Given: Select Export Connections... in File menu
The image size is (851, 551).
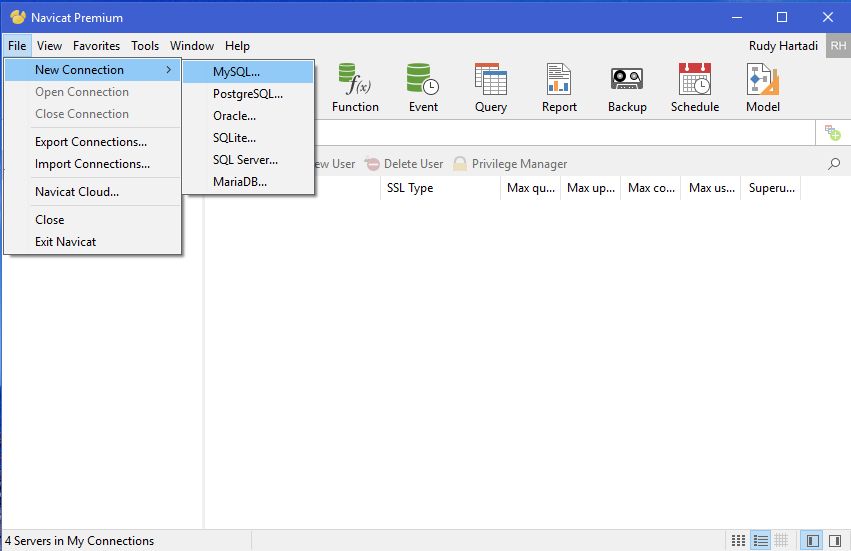Looking at the screenshot, I should point(92,142).
